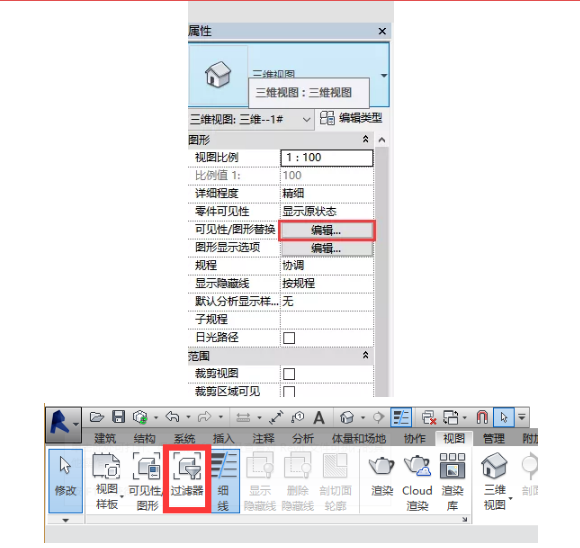580x548 pixels.
Task: Select the Measure between points icon
Action: [243, 418]
